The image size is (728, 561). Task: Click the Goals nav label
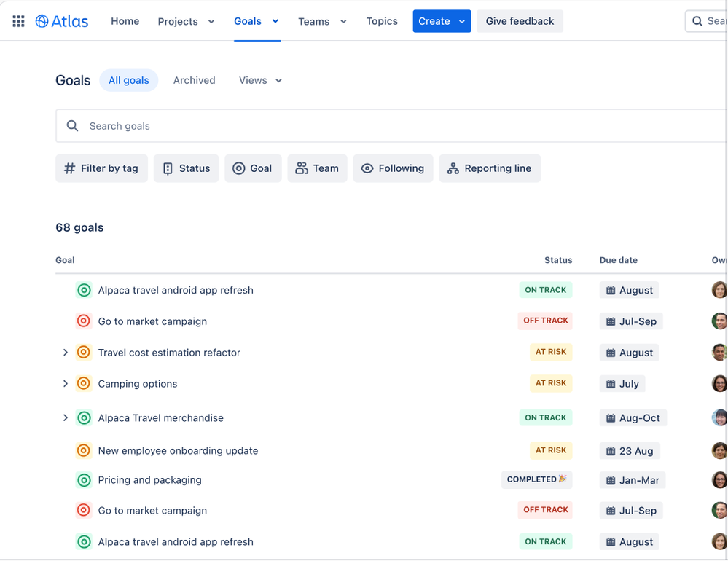pos(248,21)
